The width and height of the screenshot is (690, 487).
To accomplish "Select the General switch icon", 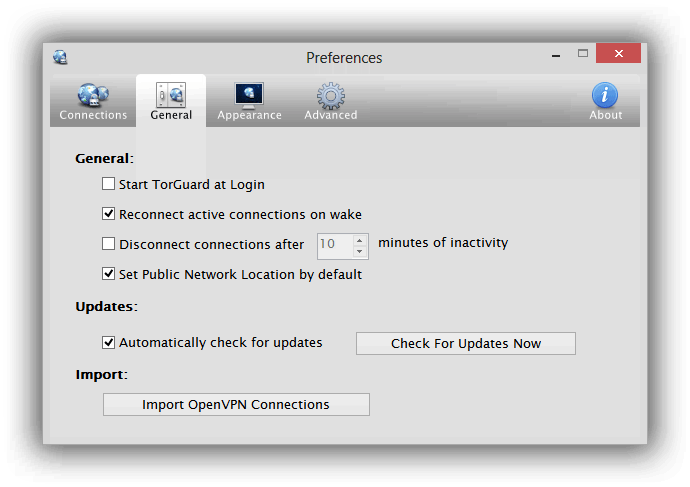I will 171,95.
